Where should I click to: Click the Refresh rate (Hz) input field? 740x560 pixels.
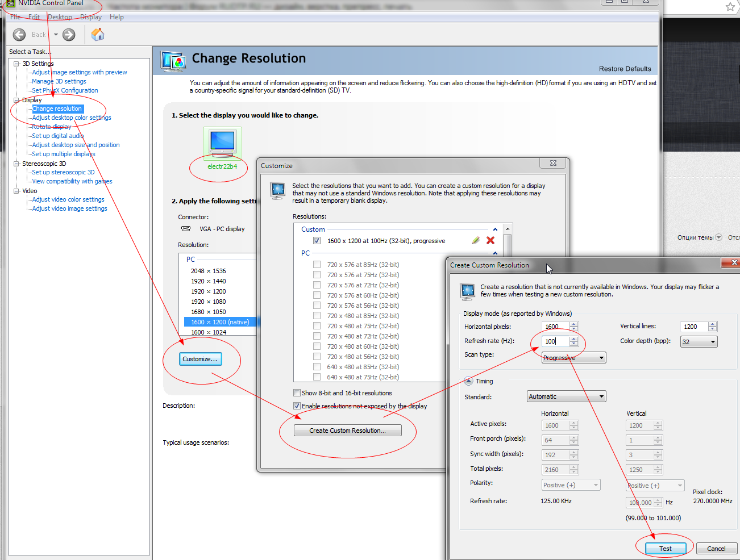556,341
